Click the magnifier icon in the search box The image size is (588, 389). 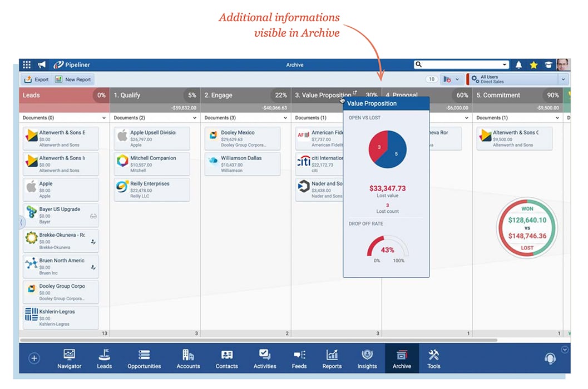(418, 64)
